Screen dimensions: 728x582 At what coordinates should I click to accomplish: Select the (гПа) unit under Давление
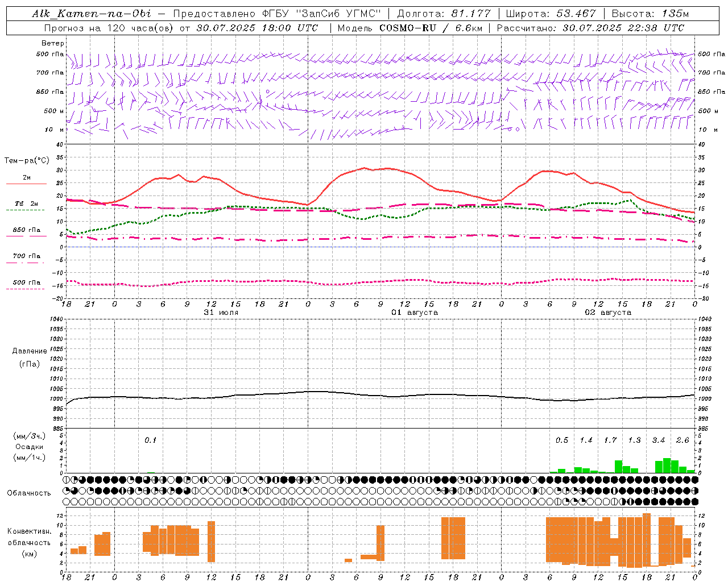click(30, 364)
